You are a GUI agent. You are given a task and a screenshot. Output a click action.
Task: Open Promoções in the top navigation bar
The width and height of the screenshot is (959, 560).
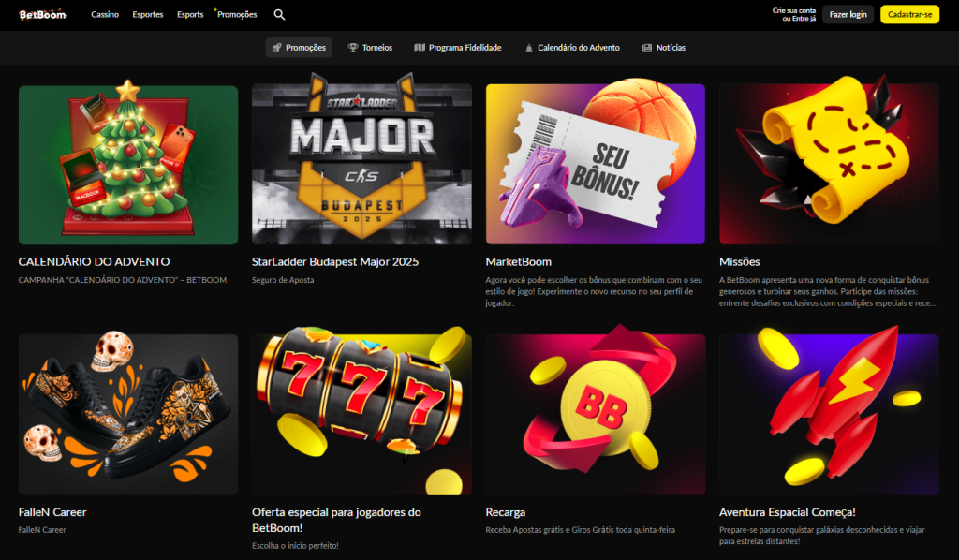click(x=236, y=15)
